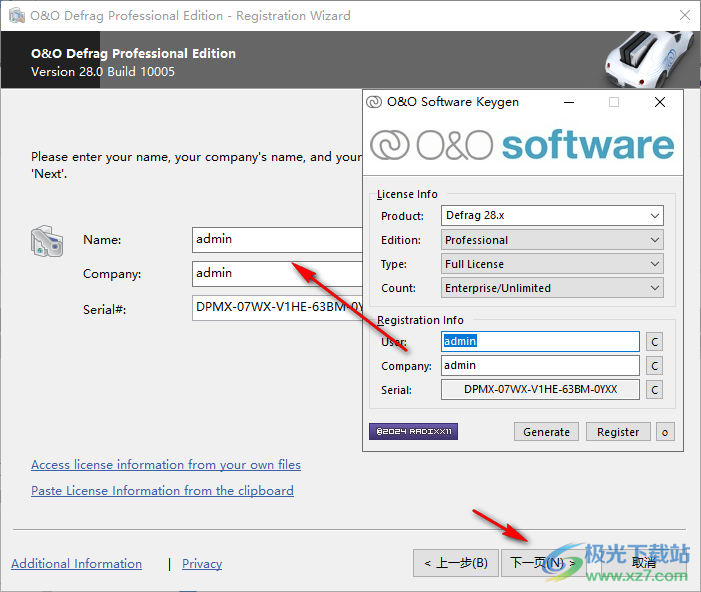Open 'Access license information from your own files'
Screen dimensions: 701x592
point(166,465)
